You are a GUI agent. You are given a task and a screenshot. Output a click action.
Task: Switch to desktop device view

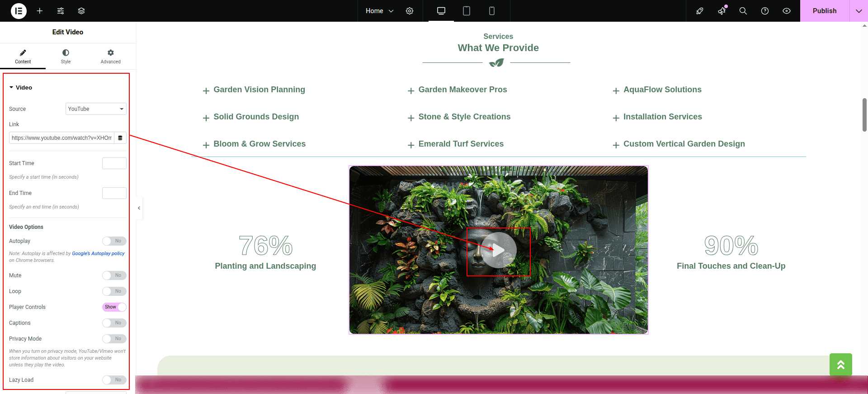click(441, 11)
